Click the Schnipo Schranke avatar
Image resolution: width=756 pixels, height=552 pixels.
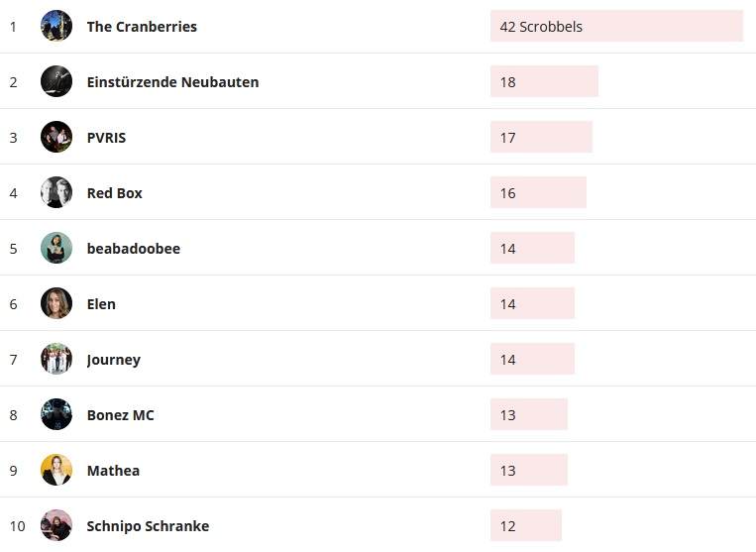point(56,525)
